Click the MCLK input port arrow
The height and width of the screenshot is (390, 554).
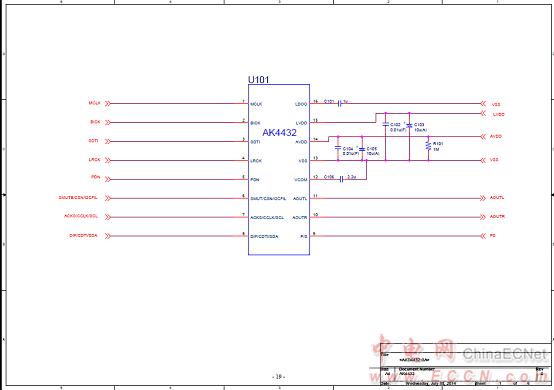(x=108, y=104)
